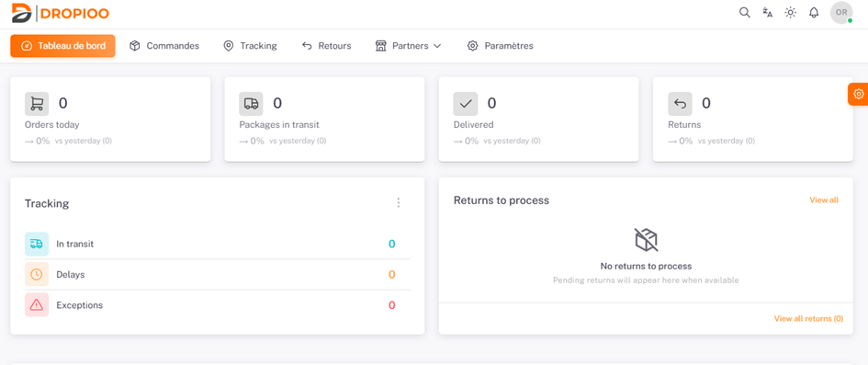This screenshot has height=365, width=868.
Task: Click the Returns to process heading
Action: click(502, 200)
